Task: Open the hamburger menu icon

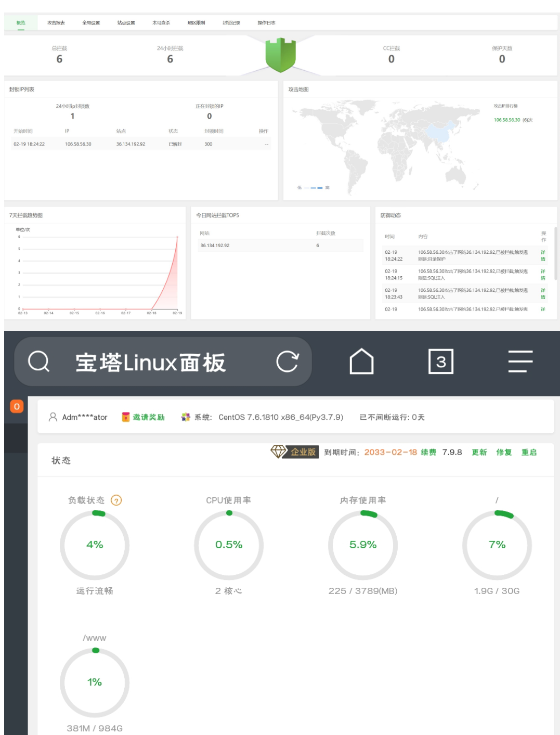Action: click(520, 362)
